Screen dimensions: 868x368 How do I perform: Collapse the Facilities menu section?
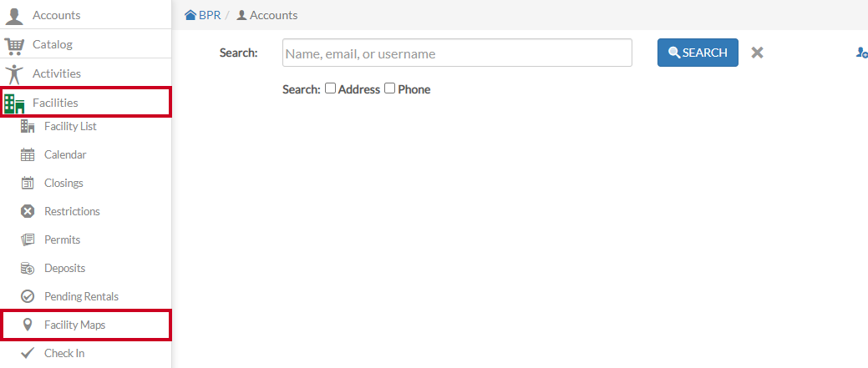click(86, 102)
